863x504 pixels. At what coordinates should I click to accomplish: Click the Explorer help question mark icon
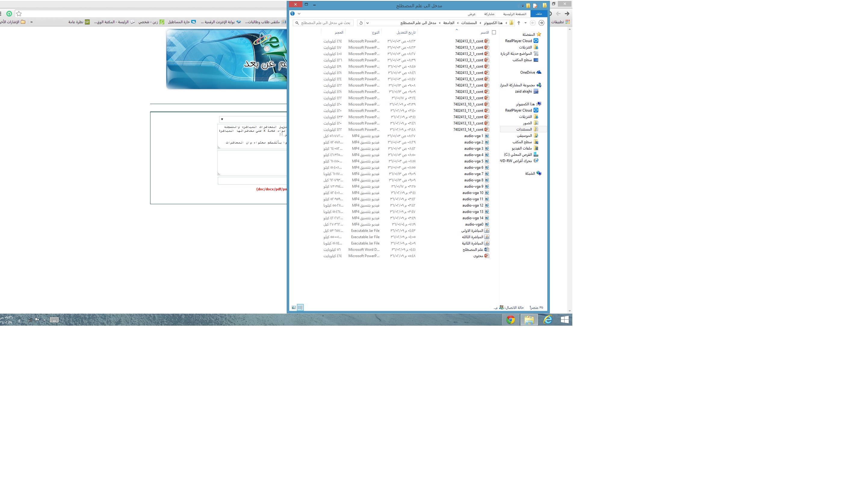point(292,14)
